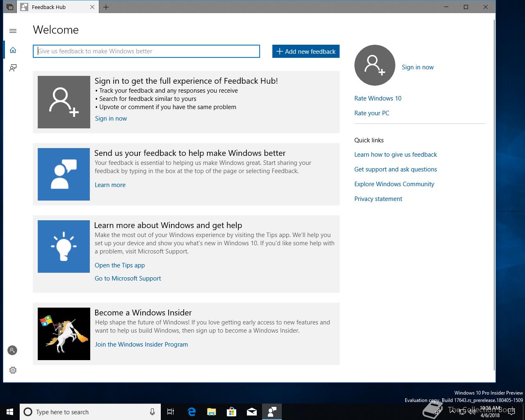Click the Welcome heading
Viewport: 525px width, 420px height.
pos(56,30)
